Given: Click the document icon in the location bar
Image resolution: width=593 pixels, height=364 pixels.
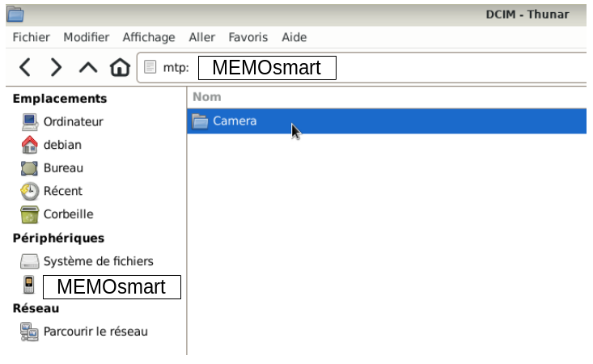Looking at the screenshot, I should (x=150, y=67).
